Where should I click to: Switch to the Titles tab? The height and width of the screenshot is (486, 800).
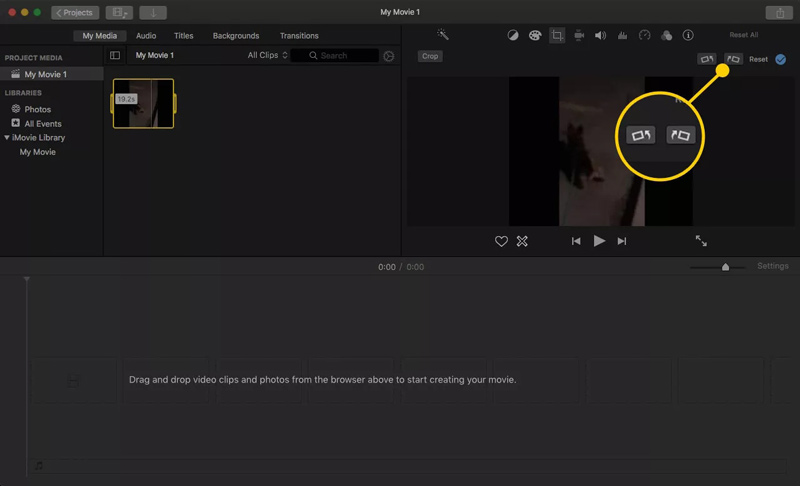[x=184, y=36]
